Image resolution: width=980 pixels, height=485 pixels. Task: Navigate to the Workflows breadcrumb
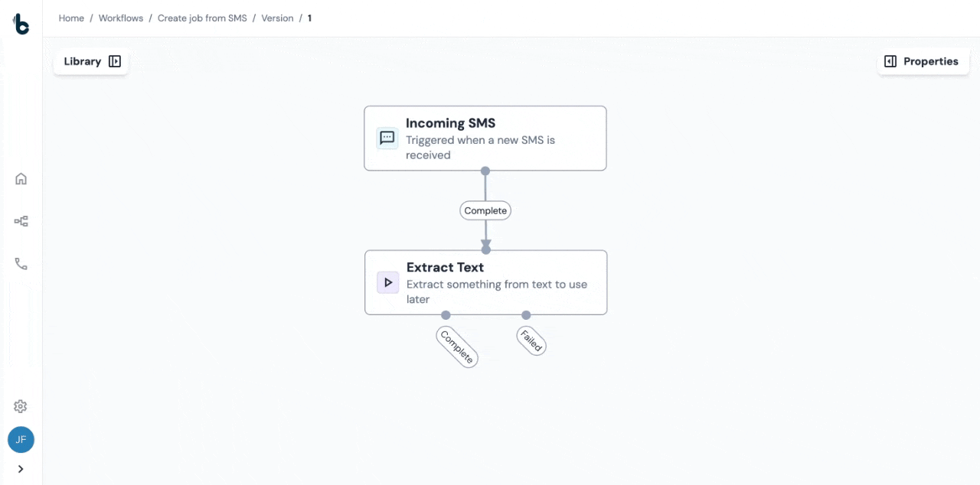point(121,18)
